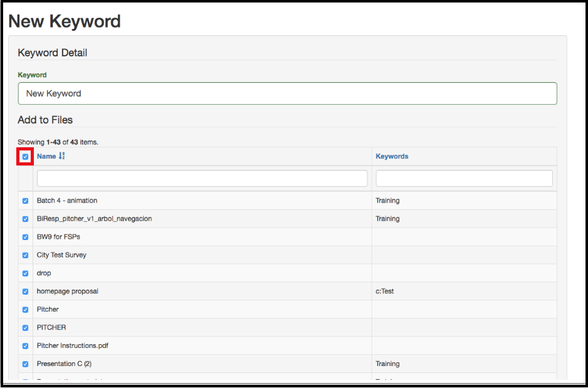The image size is (588, 388).
Task: Click the Name filter input box
Action: [202, 179]
